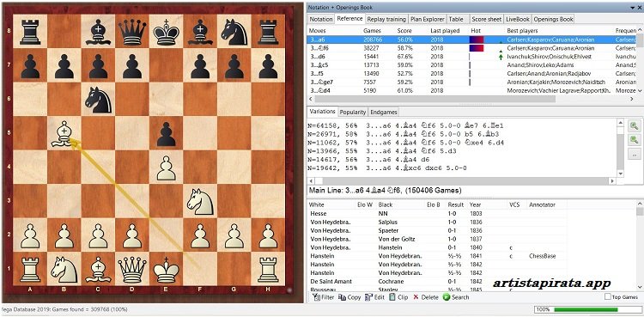The image size is (644, 317).
Task: Open the Popularity sub-tab
Action: [x=353, y=112]
